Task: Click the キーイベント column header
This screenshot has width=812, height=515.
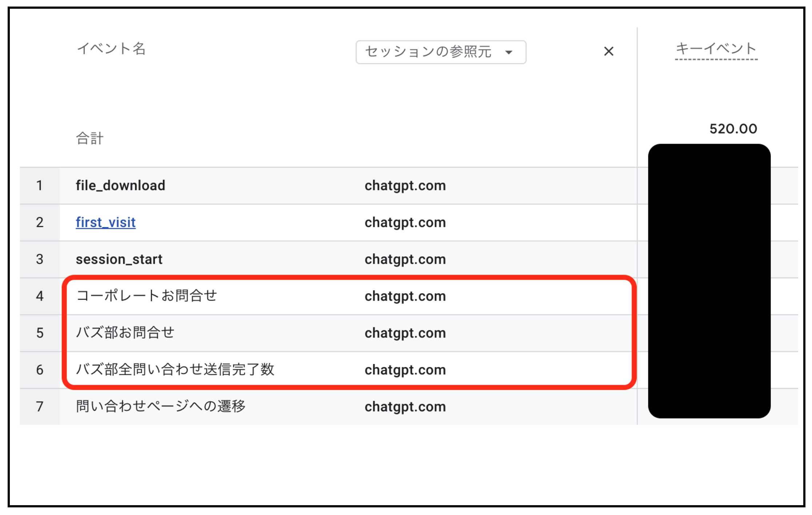Action: (716, 48)
